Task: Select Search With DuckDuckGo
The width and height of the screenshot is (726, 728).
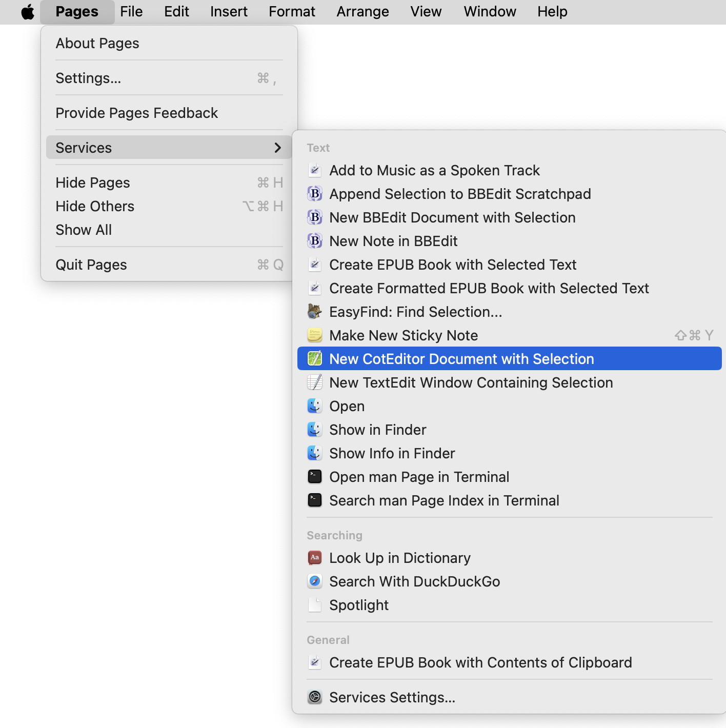Action: pyautogui.click(x=510, y=581)
